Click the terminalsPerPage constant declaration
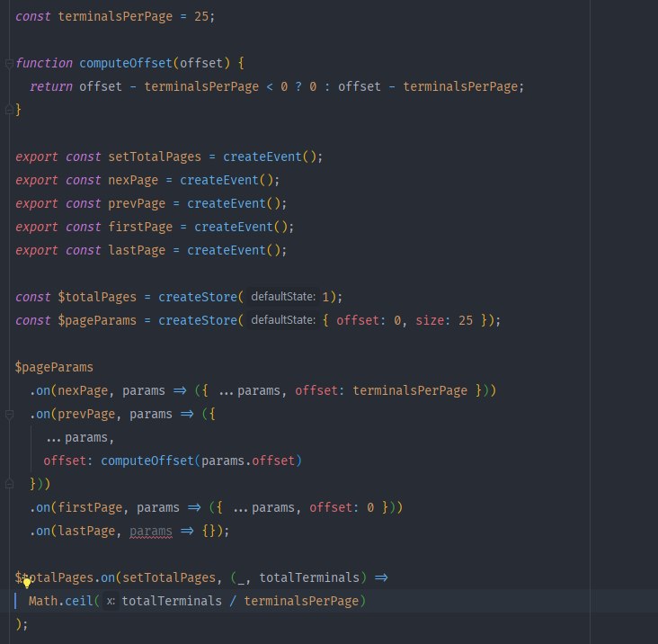 pos(115,16)
